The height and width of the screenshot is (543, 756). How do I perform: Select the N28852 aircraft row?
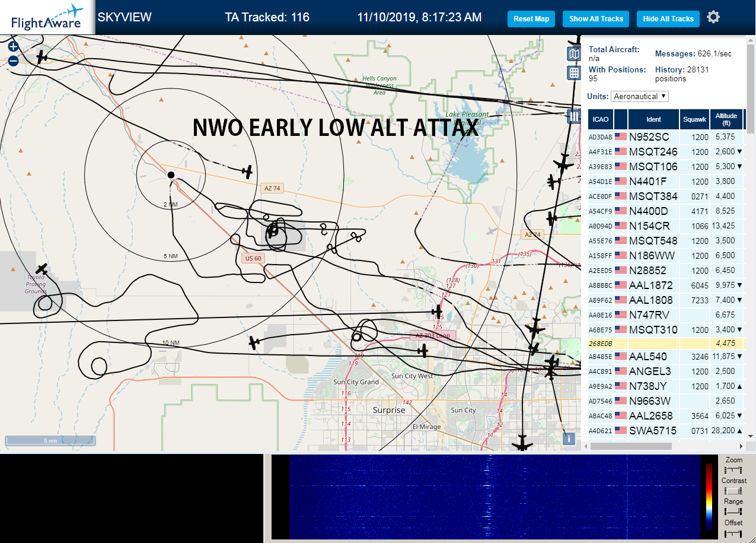[666, 270]
